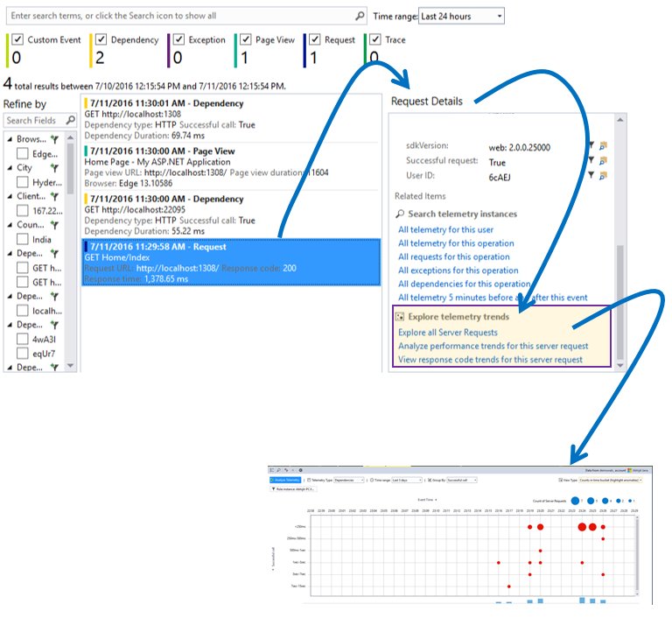This screenshot has height=618, width=672.
Task: Open the Time range Last 24 hours dropdown
Action: 461,17
